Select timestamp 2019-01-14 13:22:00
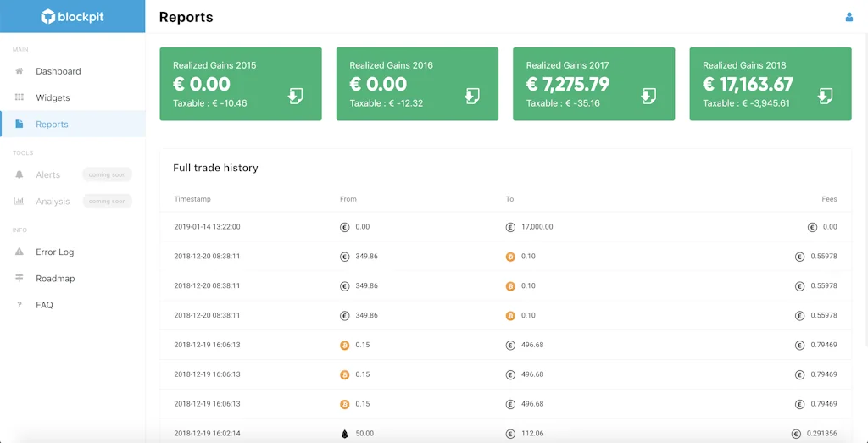 pos(207,227)
